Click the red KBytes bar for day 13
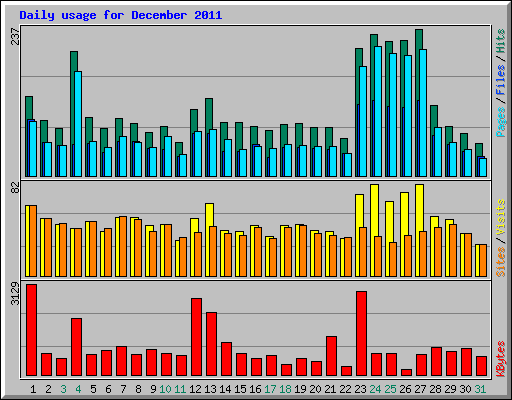Viewport: 512px width, 400px height. pos(212,344)
